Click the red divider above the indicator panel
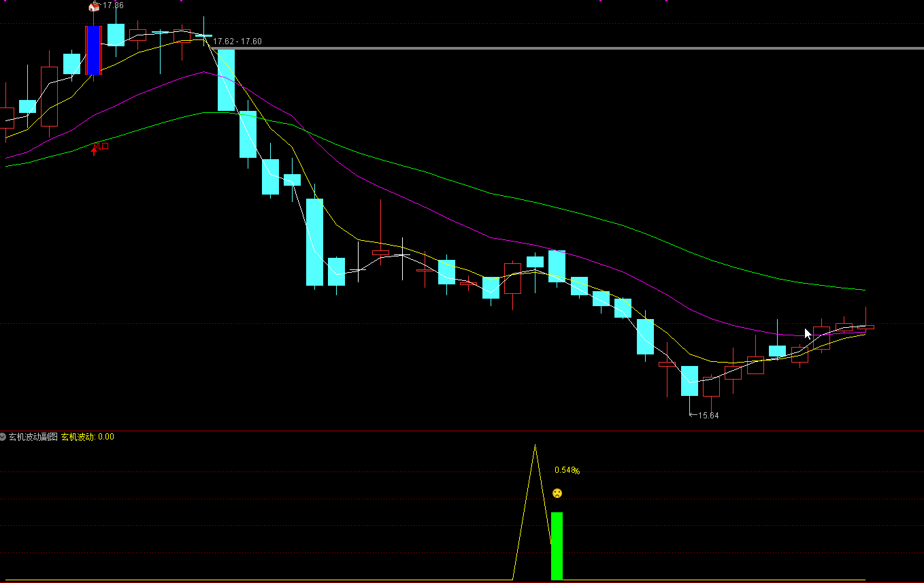Viewport: 924px width, 583px height. (x=462, y=431)
